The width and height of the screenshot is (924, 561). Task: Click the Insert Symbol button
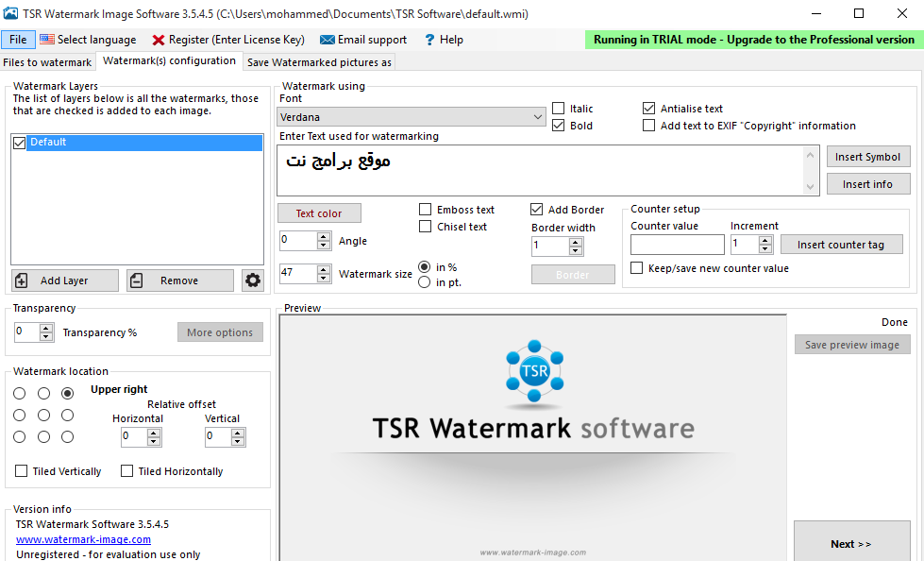pos(868,157)
